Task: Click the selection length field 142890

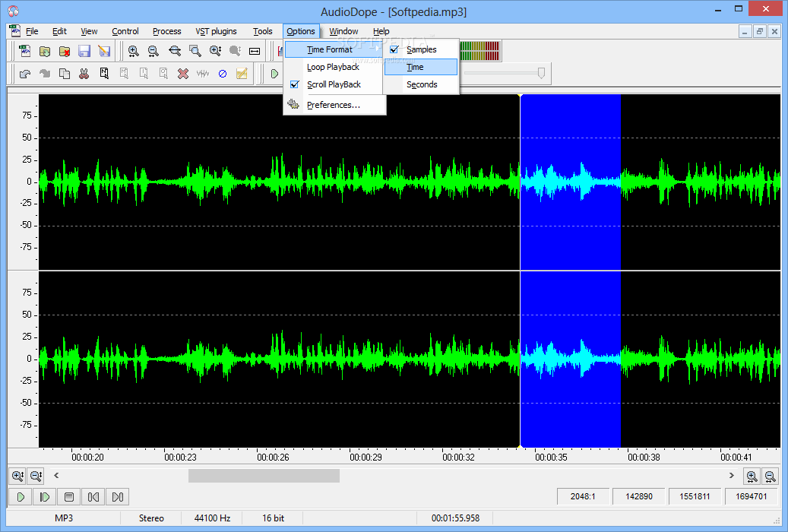Action: click(x=639, y=497)
